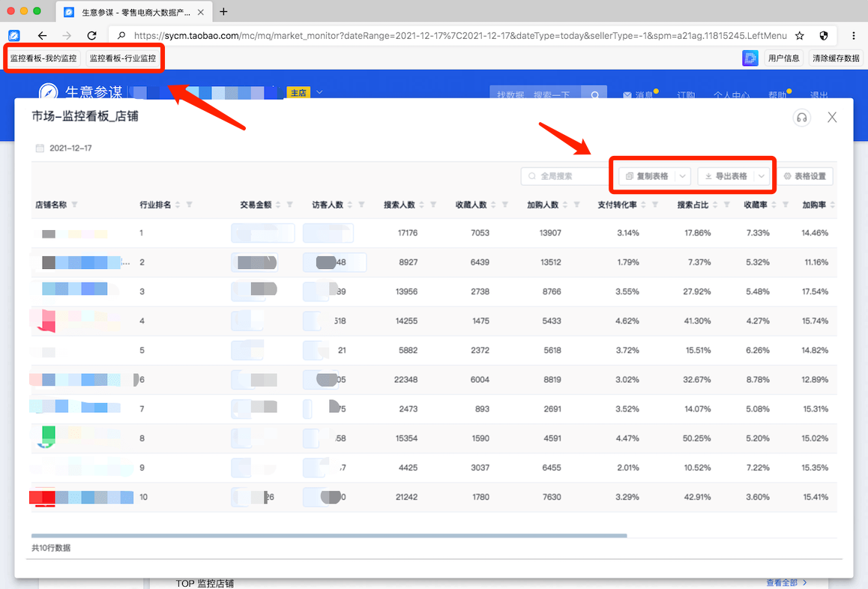Click the blue extension logo near 用户信息

point(750,58)
